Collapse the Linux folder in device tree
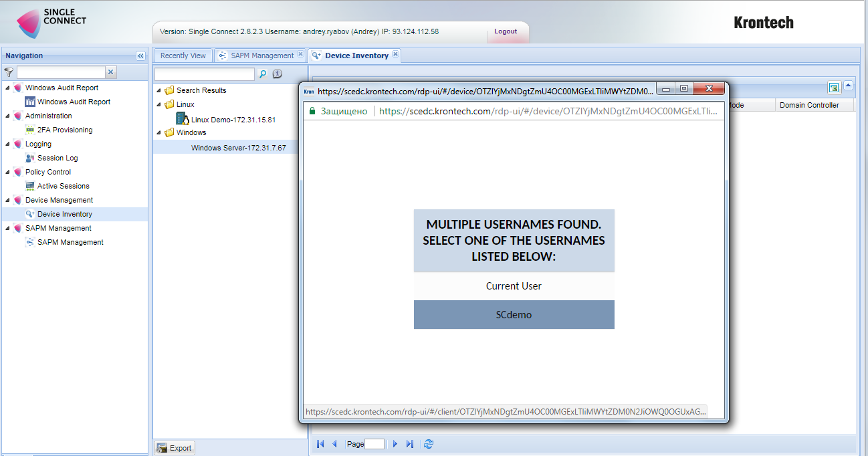Screen dimensions: 868x456 [159, 105]
